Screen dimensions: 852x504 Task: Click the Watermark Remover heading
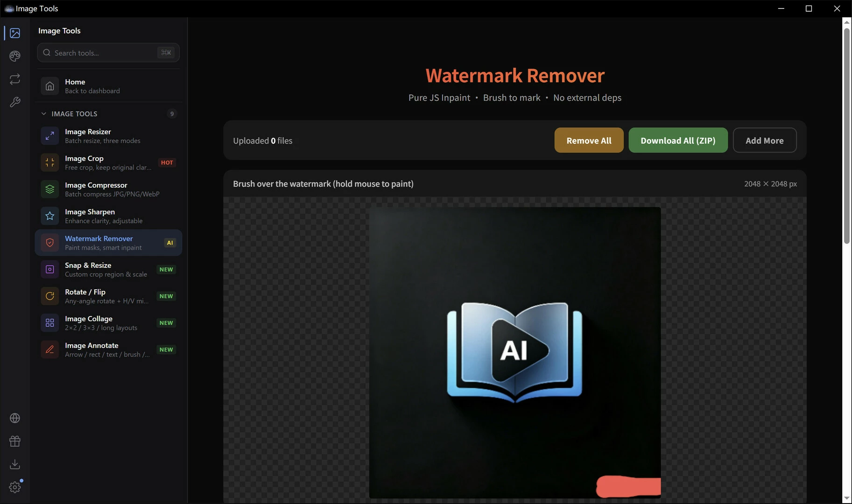point(514,76)
